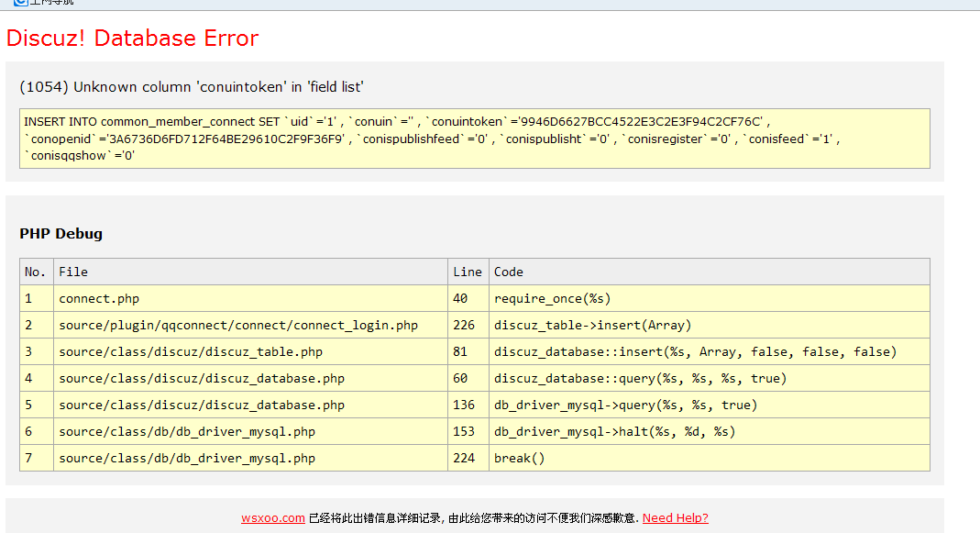Select the connect_login.php file path cell
This screenshot has width=980, height=533.
point(250,326)
